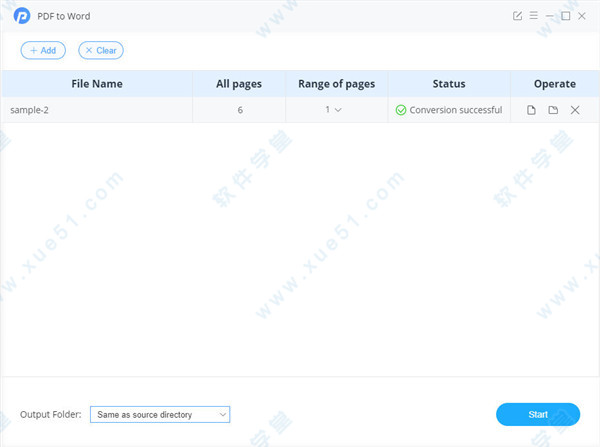Open the hamburger menu in title bar

point(533,16)
